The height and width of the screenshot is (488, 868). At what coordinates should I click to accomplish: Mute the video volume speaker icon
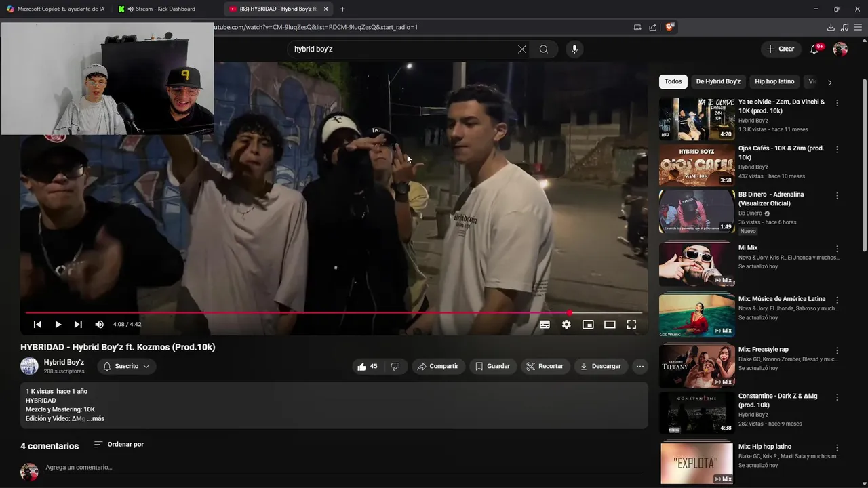(100, 325)
